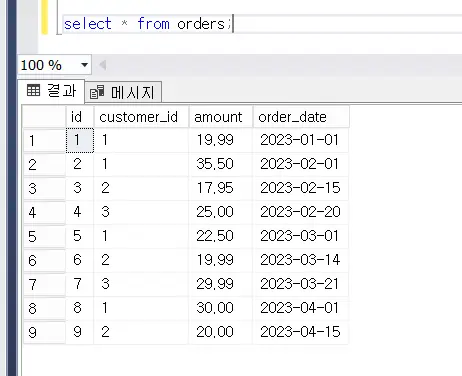
Task: Click amount cell 29,99
Action: (221, 284)
